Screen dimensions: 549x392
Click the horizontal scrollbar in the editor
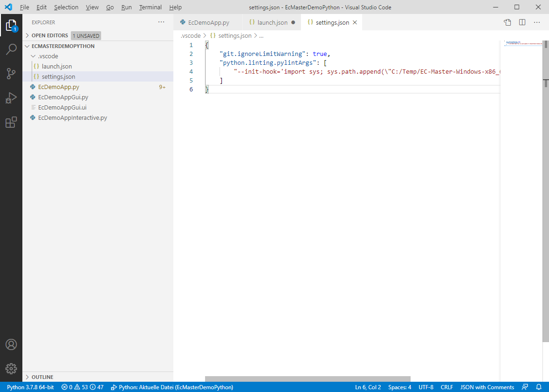coord(308,379)
